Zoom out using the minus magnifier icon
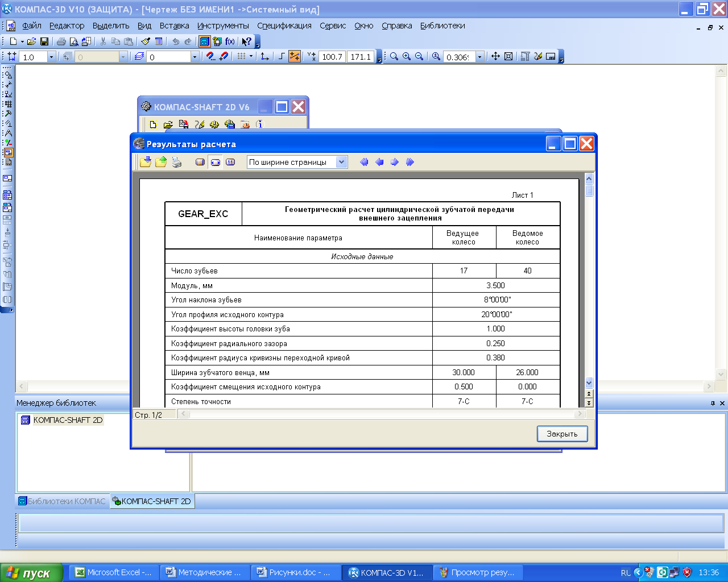The image size is (728, 582). click(419, 56)
